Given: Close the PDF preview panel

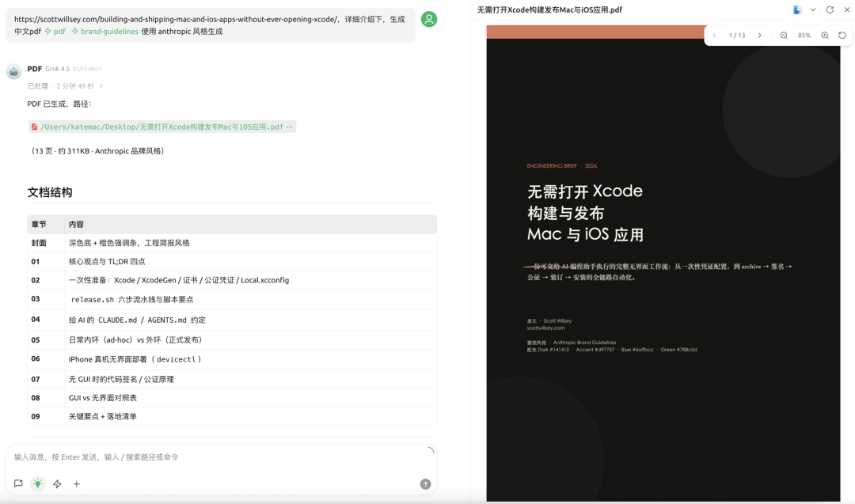Looking at the screenshot, I should coord(847,9).
